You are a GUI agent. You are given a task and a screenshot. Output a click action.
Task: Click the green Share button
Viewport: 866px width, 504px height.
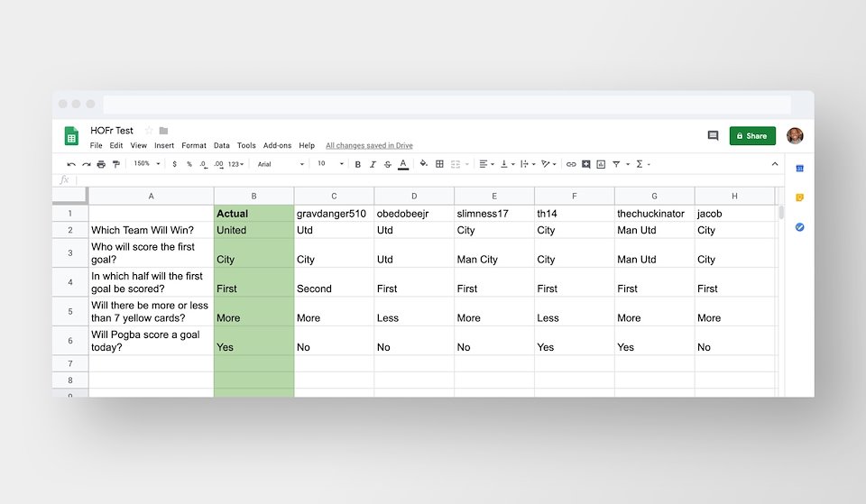(752, 136)
